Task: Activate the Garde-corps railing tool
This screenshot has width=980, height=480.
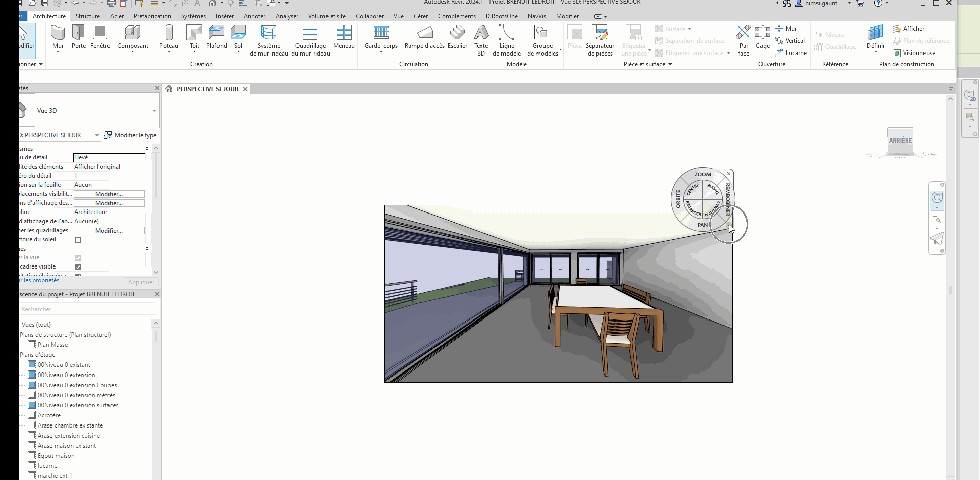Action: pos(381,37)
